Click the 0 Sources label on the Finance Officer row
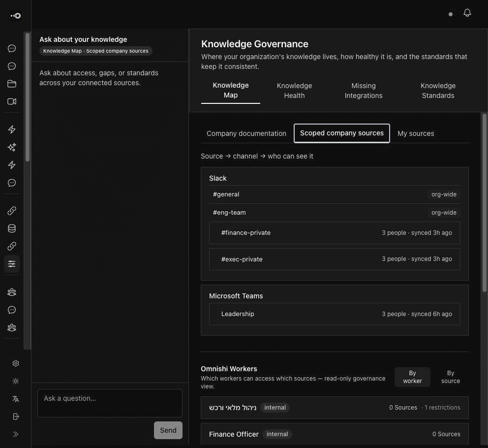The height and width of the screenshot is (448, 488). [446, 434]
